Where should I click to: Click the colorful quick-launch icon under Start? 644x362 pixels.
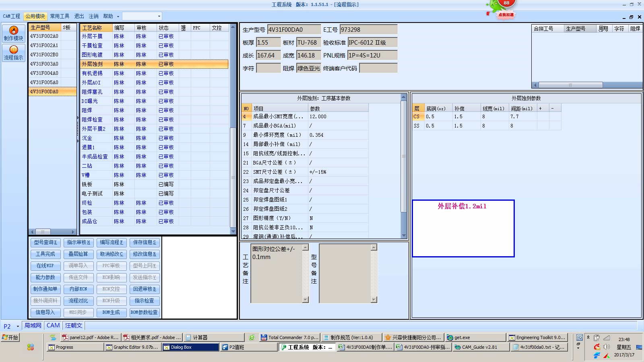[31, 347]
